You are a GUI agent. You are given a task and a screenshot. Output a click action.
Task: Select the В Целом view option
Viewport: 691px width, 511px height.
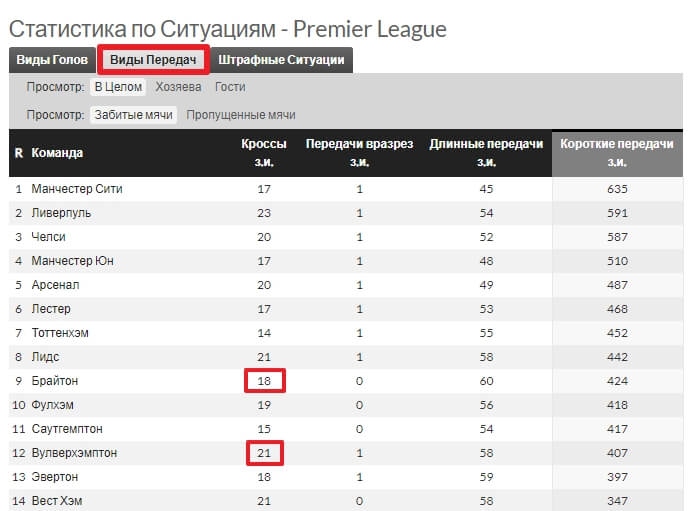tap(118, 87)
